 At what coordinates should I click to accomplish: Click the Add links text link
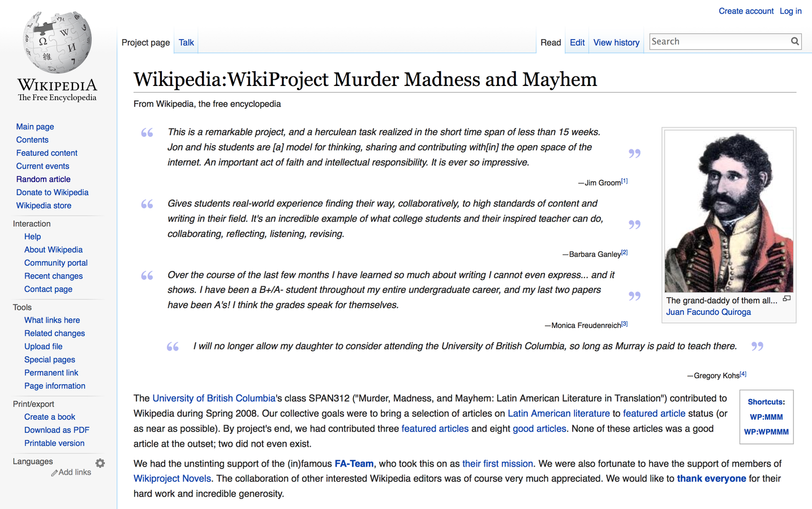tap(75, 472)
